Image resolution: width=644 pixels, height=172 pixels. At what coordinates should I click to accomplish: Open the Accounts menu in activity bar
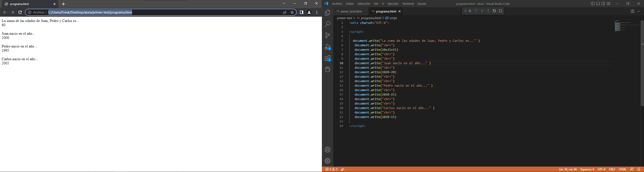pos(328,150)
